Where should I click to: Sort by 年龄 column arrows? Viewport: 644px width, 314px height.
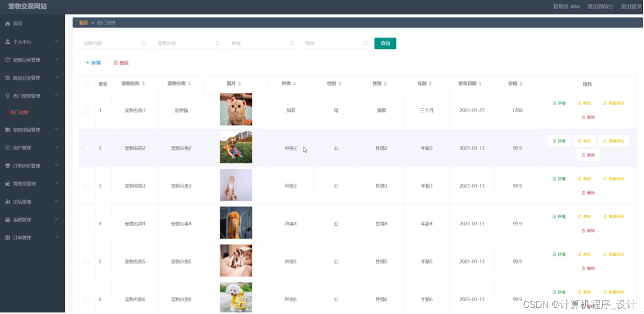431,84
